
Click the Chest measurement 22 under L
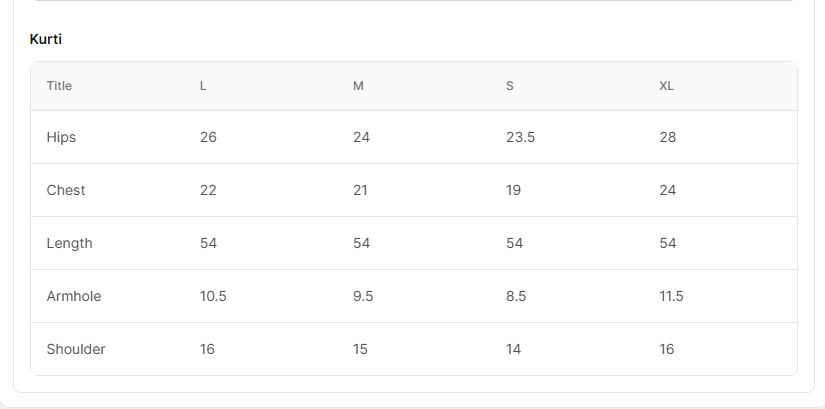[208, 190]
